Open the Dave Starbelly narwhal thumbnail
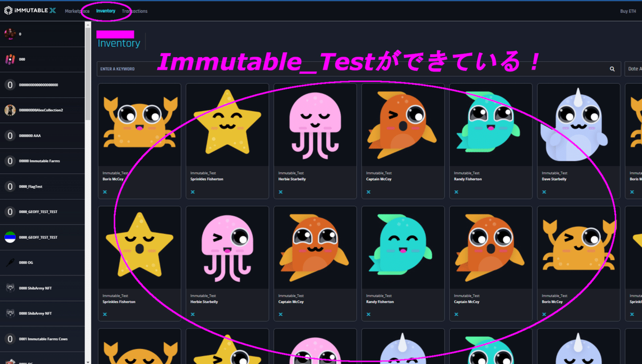Image resolution: width=642 pixels, height=364 pixels. click(578, 125)
